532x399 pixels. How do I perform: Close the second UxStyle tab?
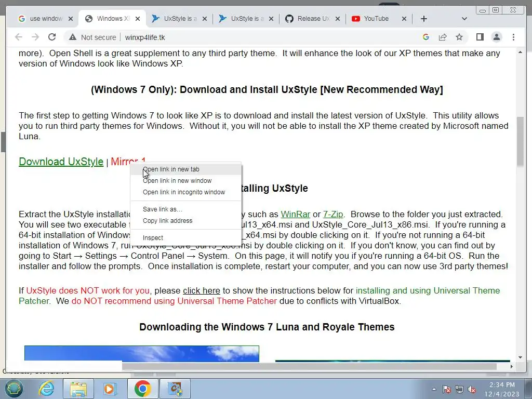click(271, 19)
